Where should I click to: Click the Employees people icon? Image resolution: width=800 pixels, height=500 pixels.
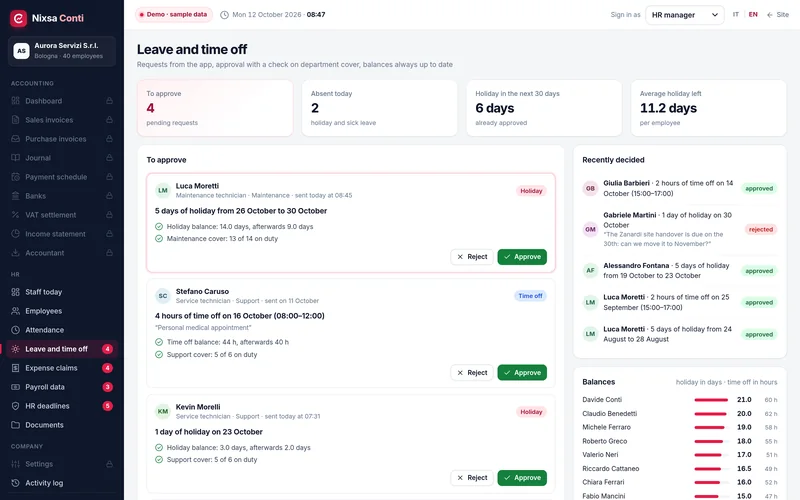pyautogui.click(x=15, y=311)
